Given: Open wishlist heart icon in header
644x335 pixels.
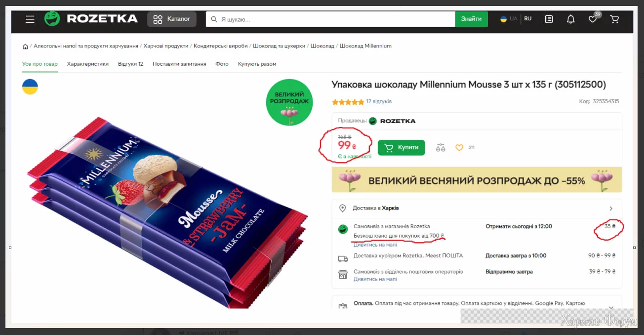Looking at the screenshot, I should [x=593, y=19].
